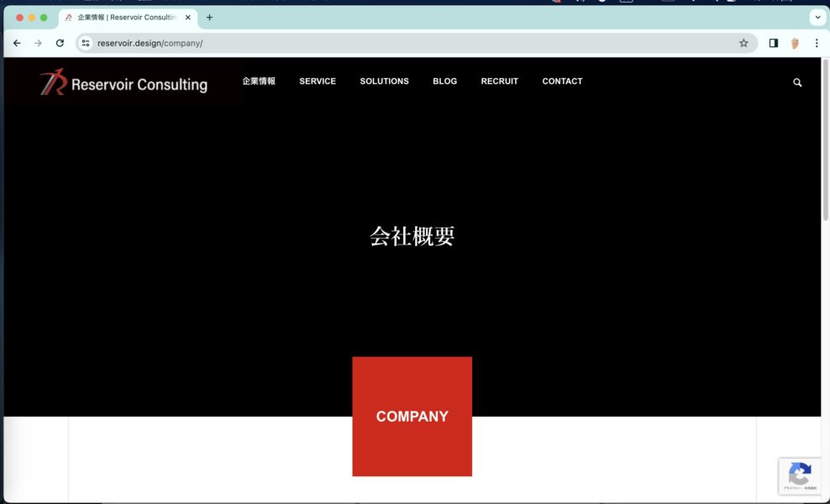Viewport: 830px width, 504px height.
Task: Open the CONTACT page
Action: click(x=562, y=81)
